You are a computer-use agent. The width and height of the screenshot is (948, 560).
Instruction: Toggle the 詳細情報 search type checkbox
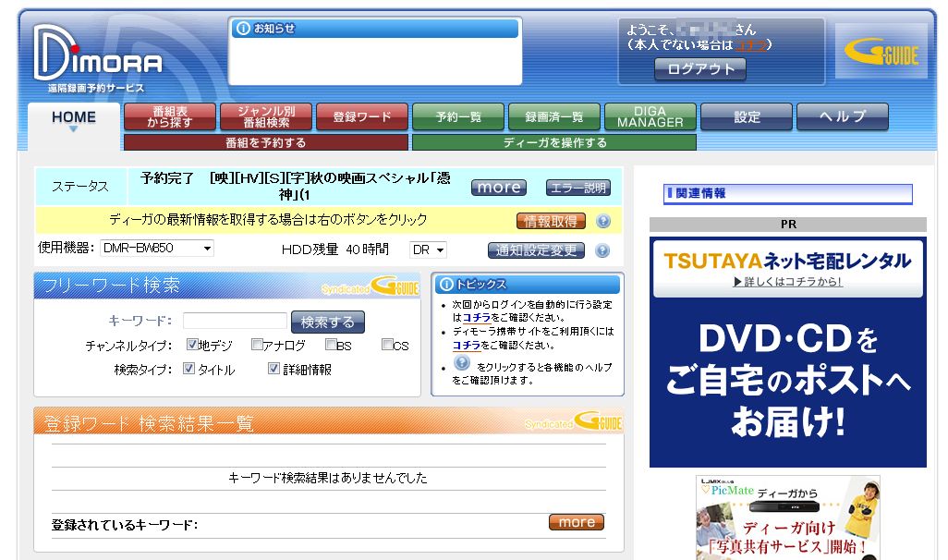coord(273,369)
